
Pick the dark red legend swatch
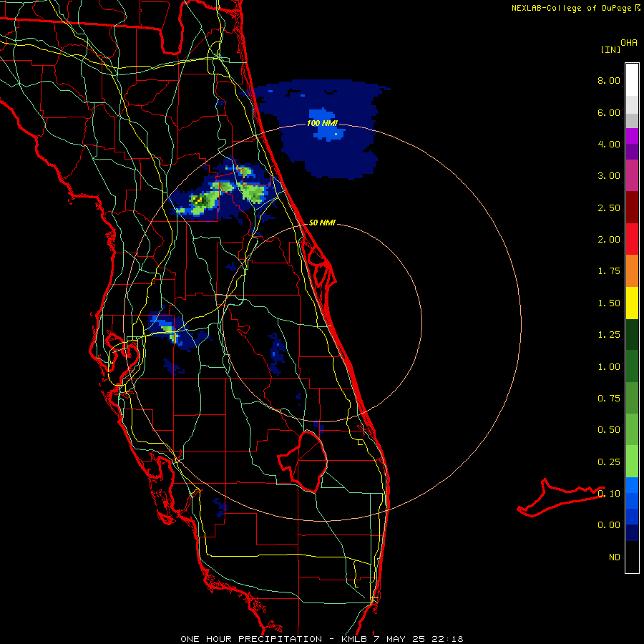(x=632, y=208)
